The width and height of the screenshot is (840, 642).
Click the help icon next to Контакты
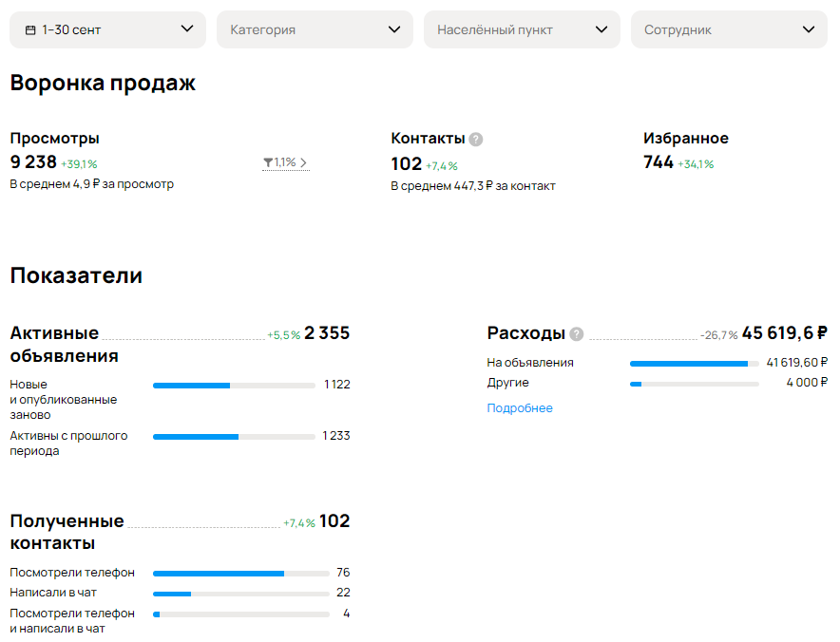(476, 140)
